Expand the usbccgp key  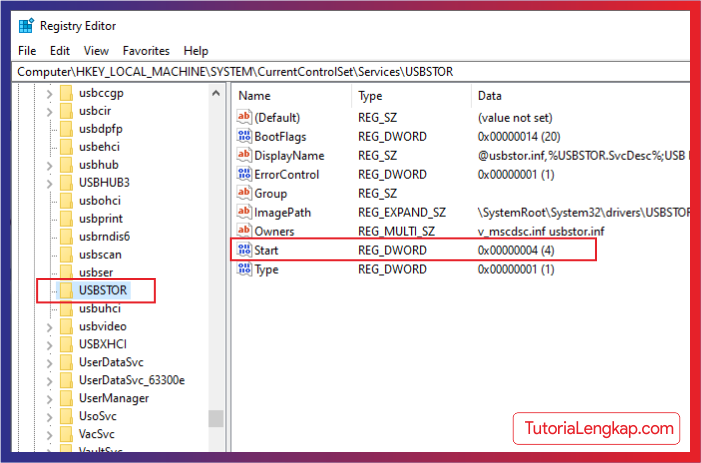click(x=49, y=93)
